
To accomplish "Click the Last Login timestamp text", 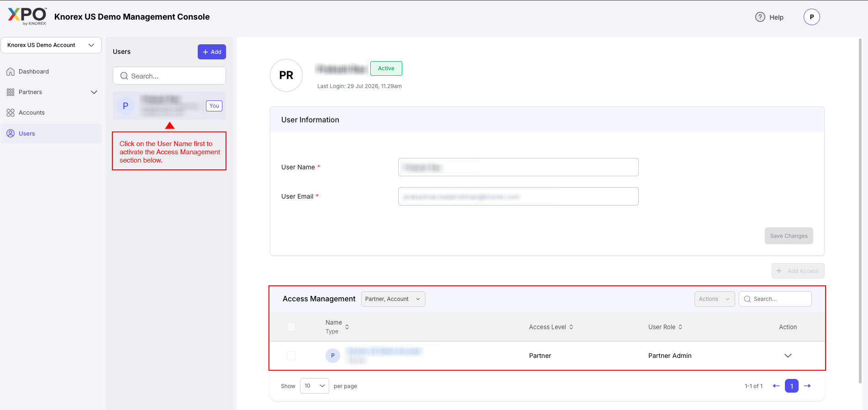I will (359, 86).
